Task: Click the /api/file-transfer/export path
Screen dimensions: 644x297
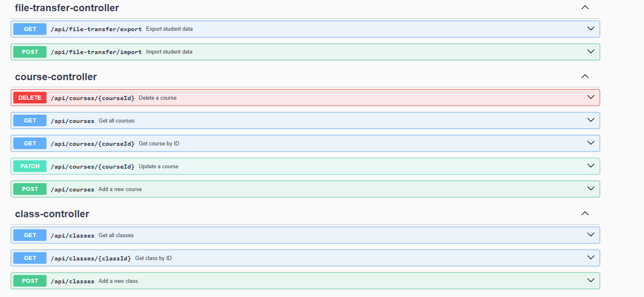Action: click(96, 29)
